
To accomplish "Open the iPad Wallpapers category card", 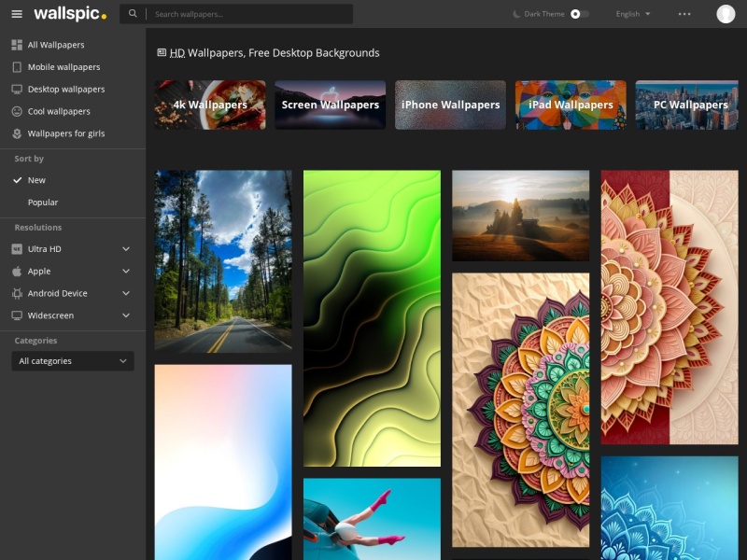I will pos(571,105).
